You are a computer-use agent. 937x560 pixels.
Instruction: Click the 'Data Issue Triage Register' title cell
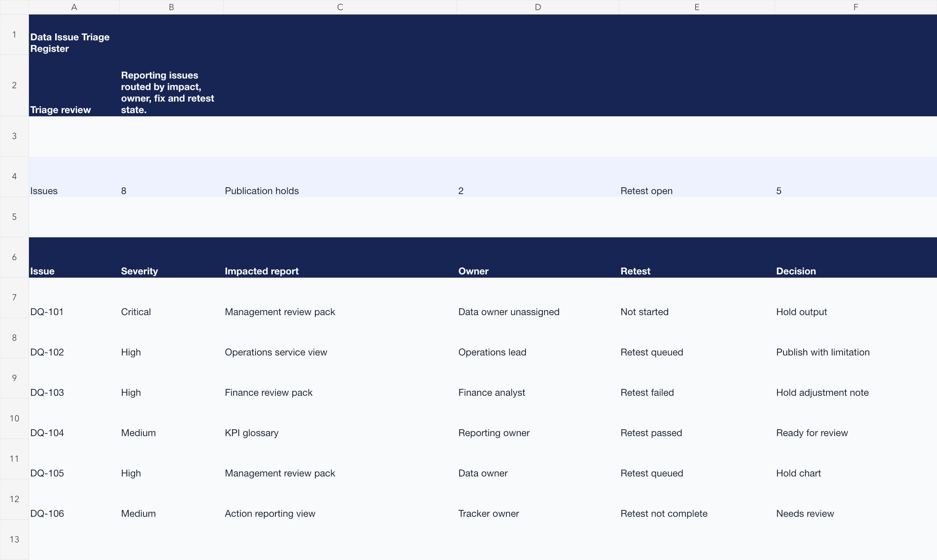pyautogui.click(x=74, y=35)
